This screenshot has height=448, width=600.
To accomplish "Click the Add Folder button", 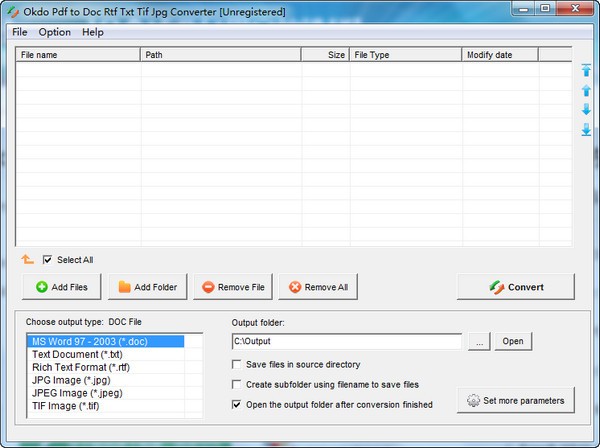I will coord(147,287).
